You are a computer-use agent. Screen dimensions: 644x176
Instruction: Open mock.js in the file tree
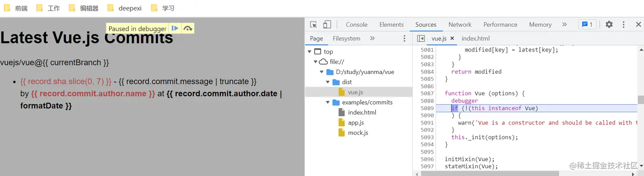click(x=359, y=133)
